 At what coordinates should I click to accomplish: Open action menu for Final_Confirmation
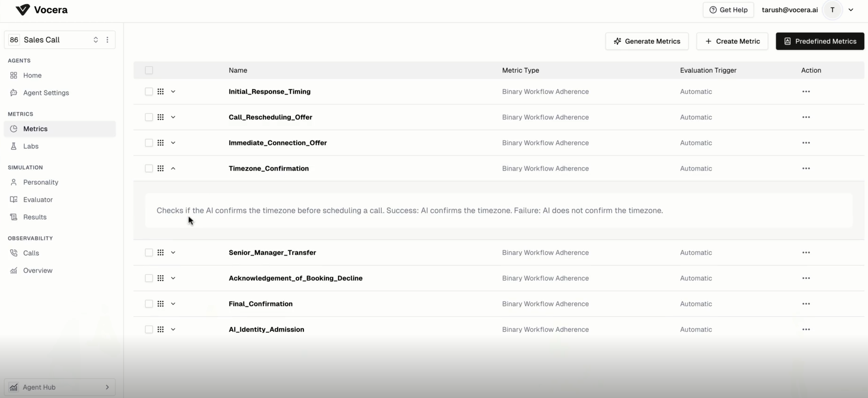click(x=806, y=304)
